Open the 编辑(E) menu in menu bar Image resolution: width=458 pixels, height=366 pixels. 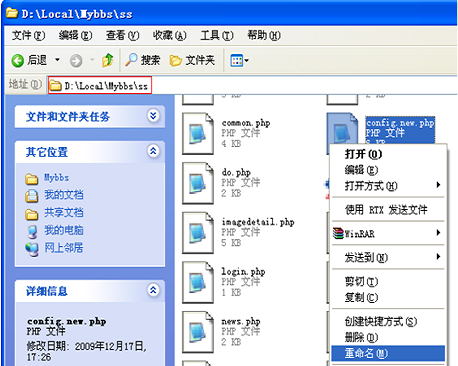pos(75,35)
